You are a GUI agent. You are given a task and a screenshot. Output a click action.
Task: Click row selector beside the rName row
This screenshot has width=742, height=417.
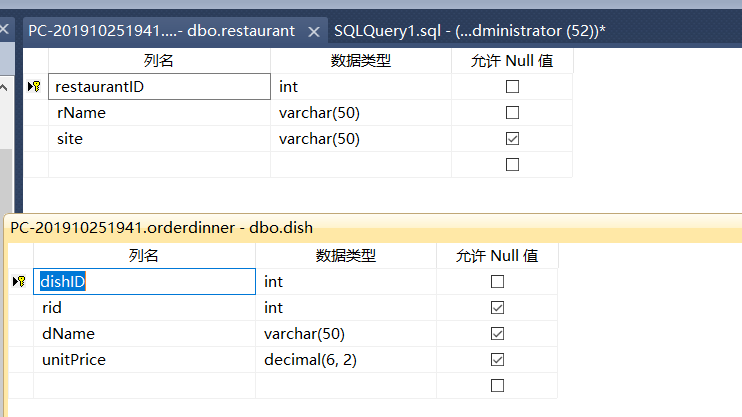point(35,113)
